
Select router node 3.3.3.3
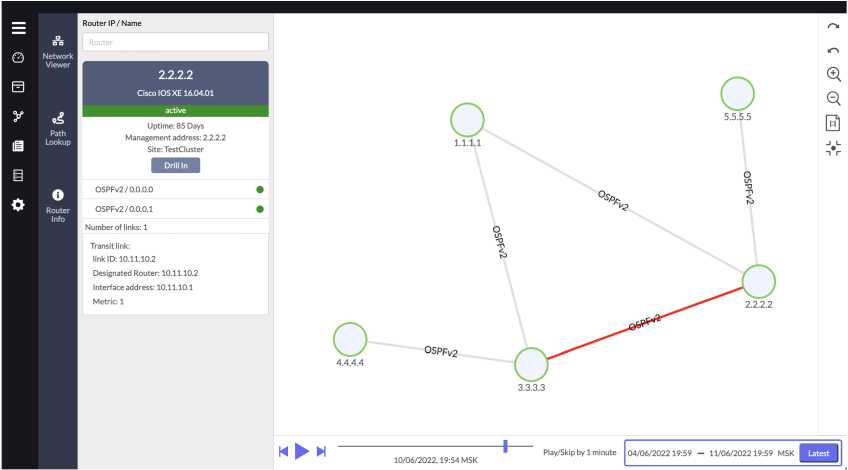coord(531,365)
